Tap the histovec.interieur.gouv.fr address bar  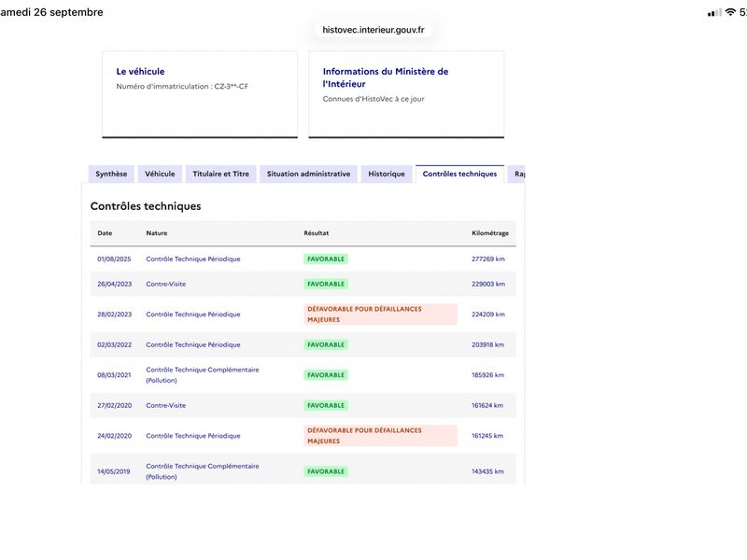[x=373, y=30]
